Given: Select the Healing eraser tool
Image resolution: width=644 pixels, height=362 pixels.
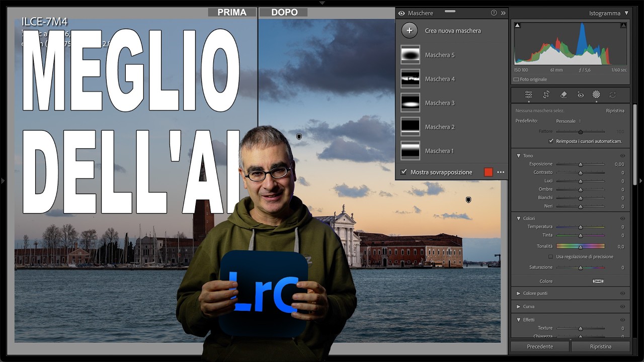Looking at the screenshot, I should tap(563, 95).
